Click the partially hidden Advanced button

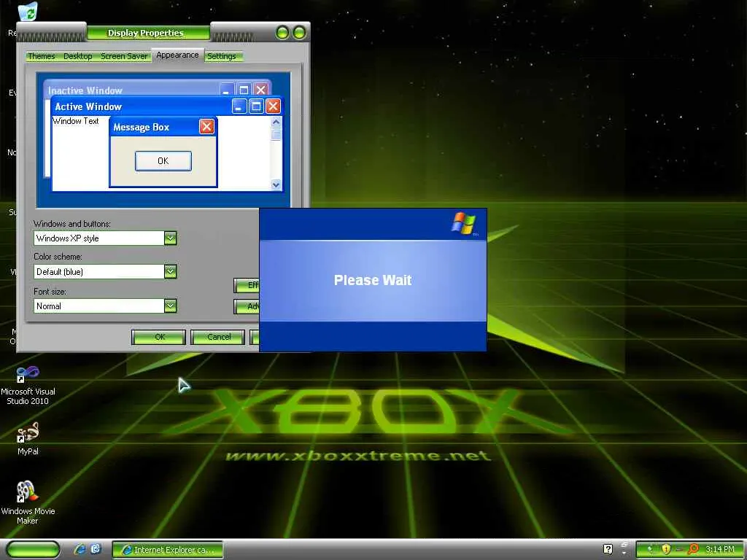[247, 306]
